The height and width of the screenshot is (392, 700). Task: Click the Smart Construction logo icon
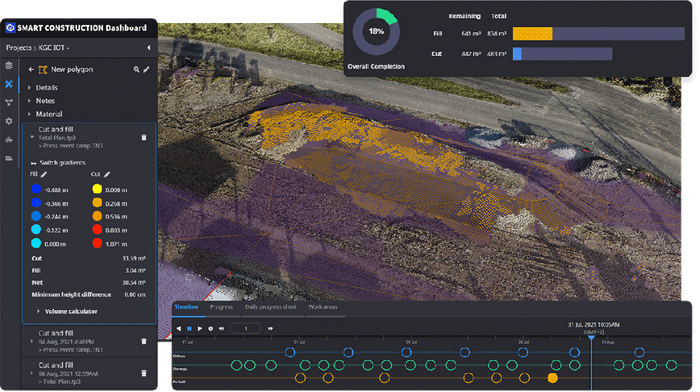tap(10, 28)
